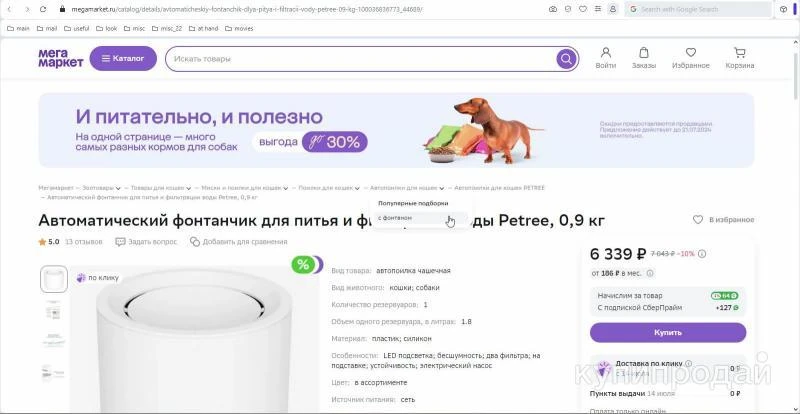Open the 13 отзывов reviews link

(84, 242)
